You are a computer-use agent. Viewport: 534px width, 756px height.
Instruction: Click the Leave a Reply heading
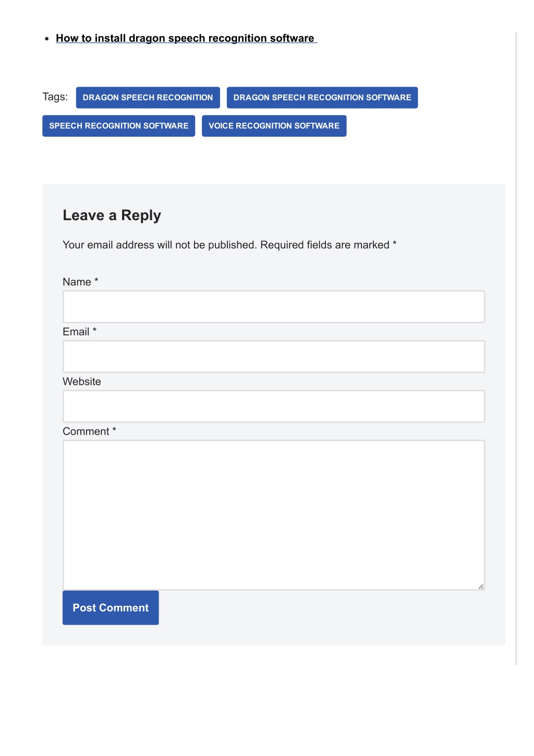(112, 215)
